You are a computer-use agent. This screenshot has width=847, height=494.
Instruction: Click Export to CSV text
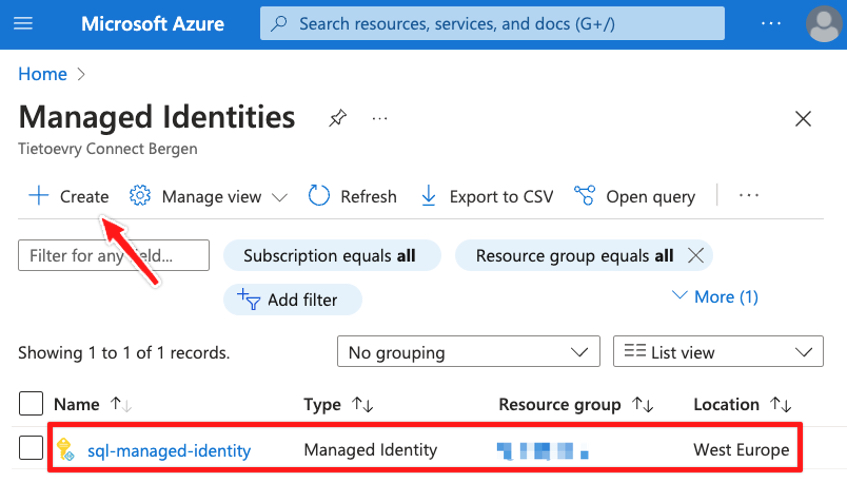point(501,197)
